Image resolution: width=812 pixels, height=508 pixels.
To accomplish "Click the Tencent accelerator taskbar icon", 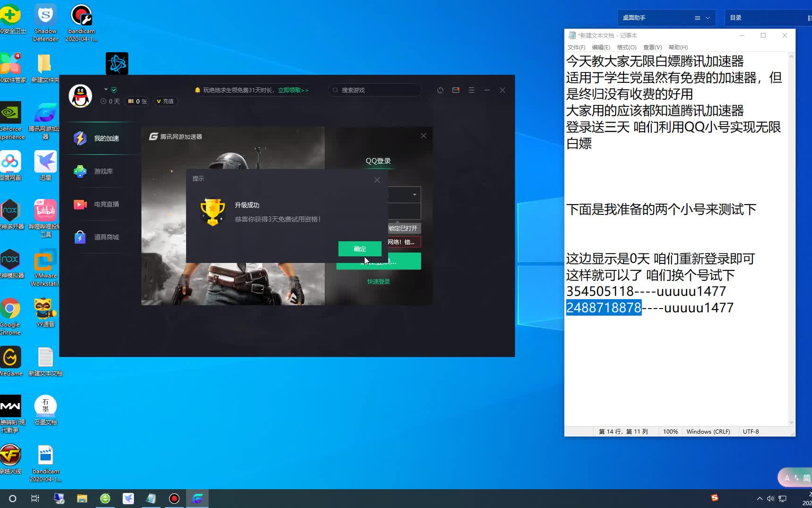I will [x=197, y=499].
